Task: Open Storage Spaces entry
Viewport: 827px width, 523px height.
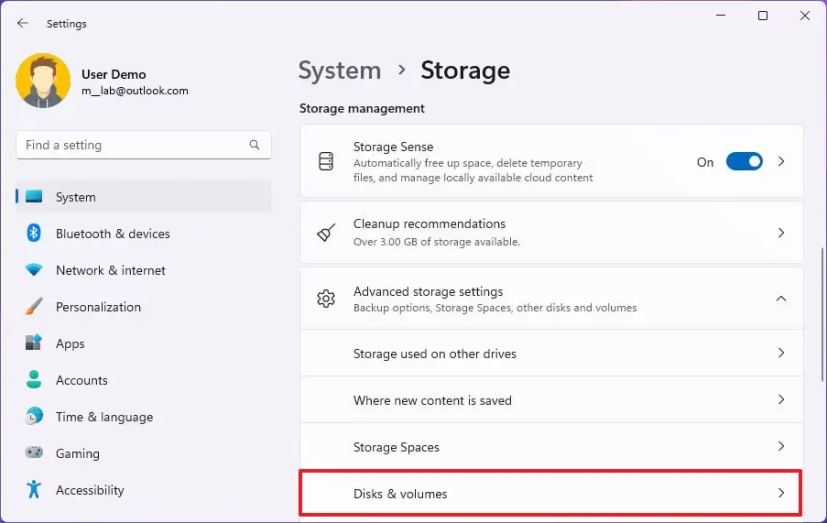Action: 551,447
